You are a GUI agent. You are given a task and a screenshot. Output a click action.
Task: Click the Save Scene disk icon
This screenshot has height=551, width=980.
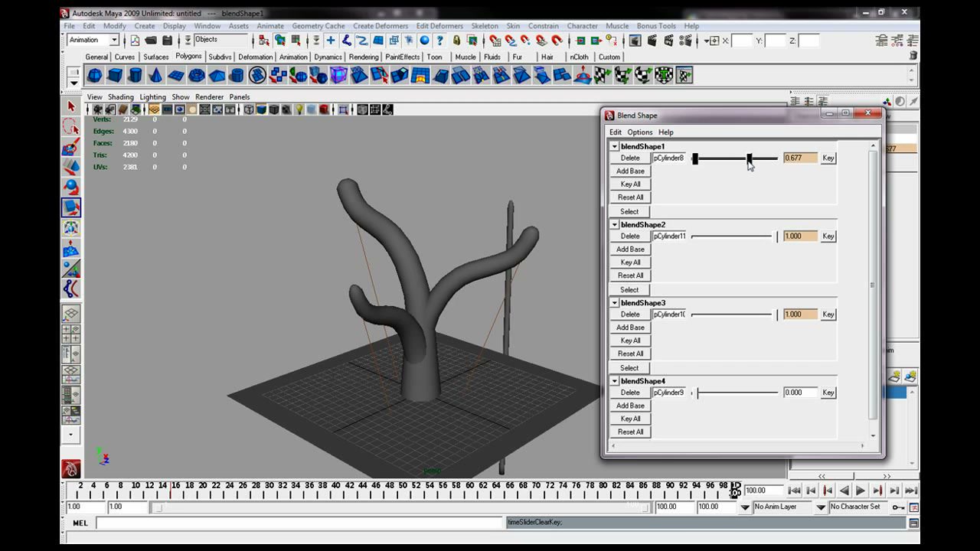pyautogui.click(x=166, y=41)
